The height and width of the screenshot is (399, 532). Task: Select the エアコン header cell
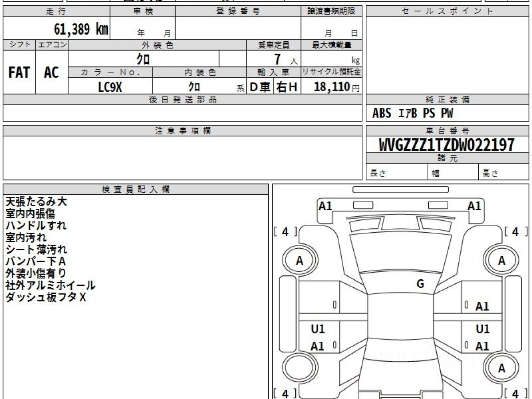(52, 45)
